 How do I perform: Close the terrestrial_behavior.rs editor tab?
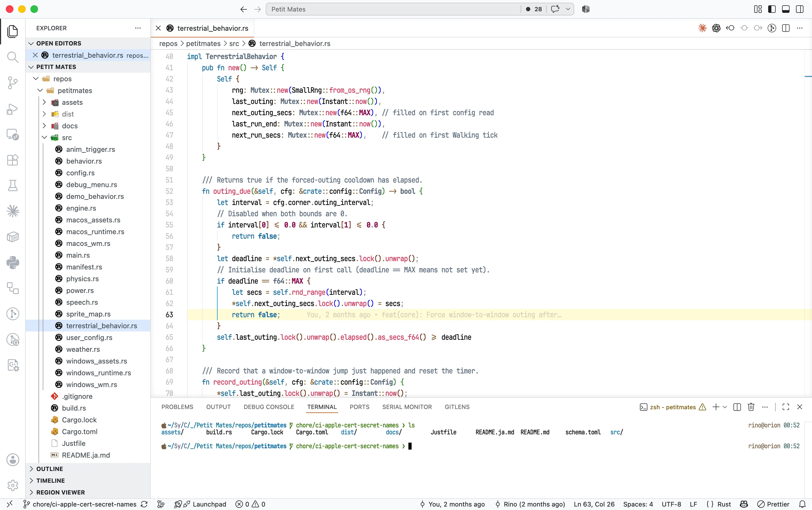point(158,28)
